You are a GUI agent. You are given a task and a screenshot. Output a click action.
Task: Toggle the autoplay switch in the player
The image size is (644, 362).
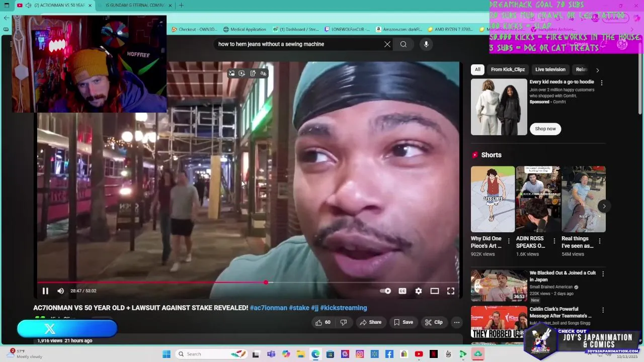tap(385, 291)
